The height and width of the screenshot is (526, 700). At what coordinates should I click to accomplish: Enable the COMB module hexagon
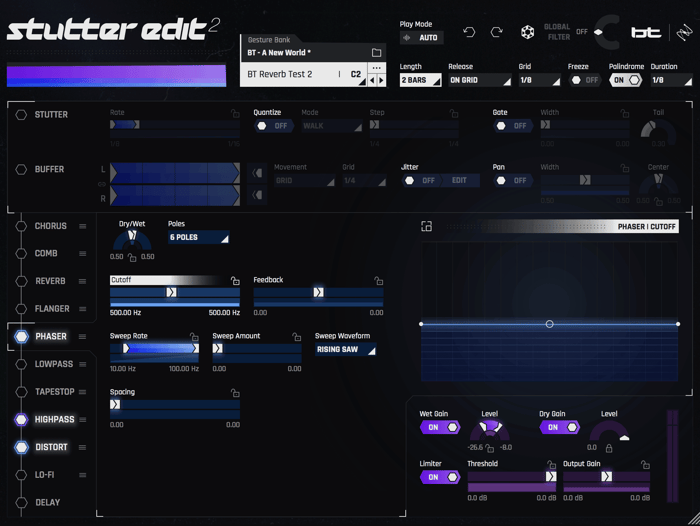[21, 254]
